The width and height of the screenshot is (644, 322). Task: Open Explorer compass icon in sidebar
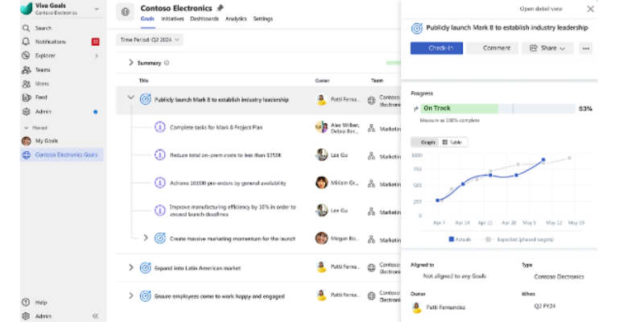click(27, 56)
